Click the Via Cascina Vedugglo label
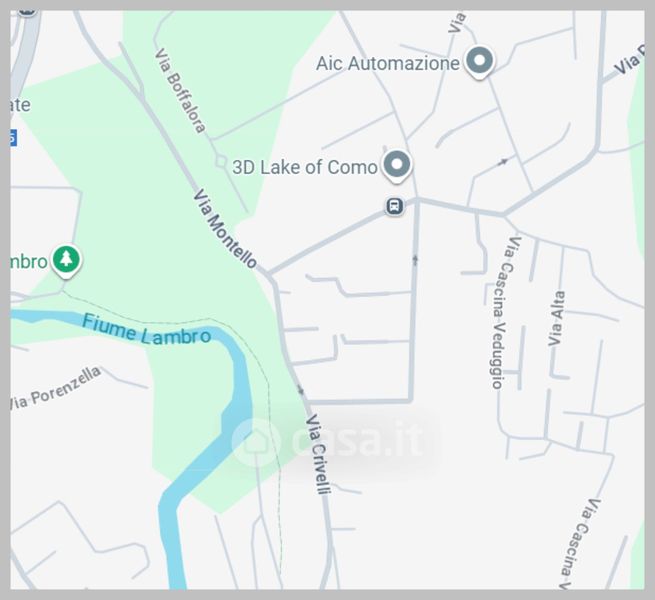This screenshot has width=655, height=600. pos(501,313)
